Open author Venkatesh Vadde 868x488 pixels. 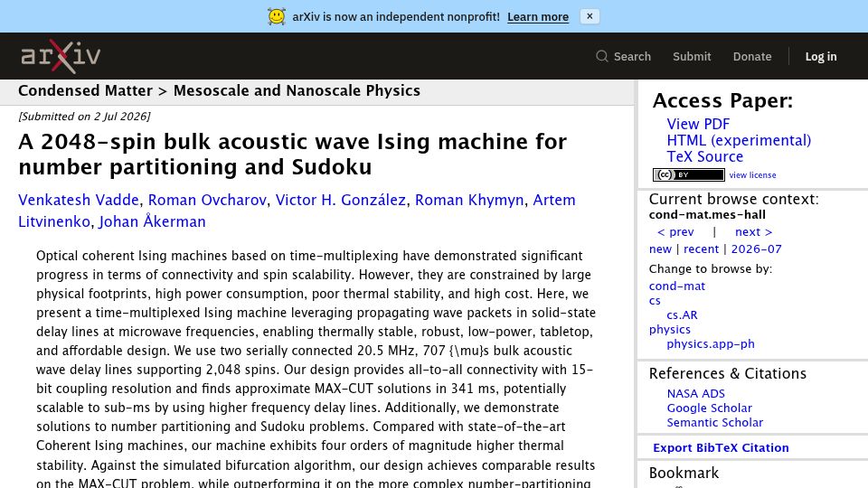79,200
